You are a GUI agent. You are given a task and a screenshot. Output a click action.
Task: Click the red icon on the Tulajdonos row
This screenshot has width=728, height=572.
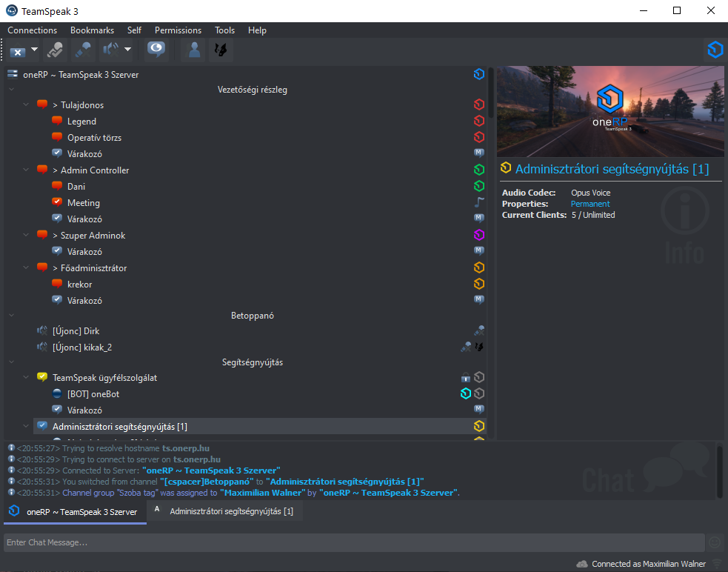tap(479, 104)
